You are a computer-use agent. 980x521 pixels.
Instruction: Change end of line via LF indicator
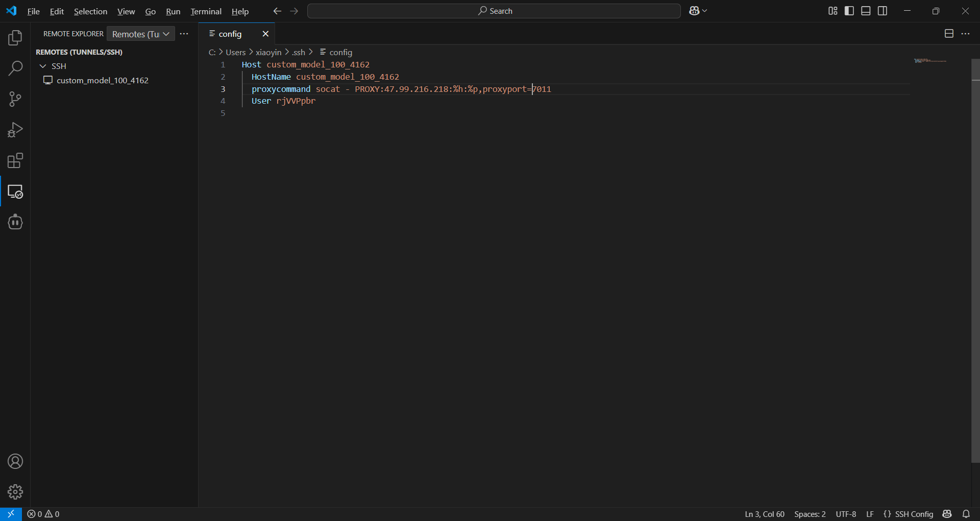click(870, 514)
